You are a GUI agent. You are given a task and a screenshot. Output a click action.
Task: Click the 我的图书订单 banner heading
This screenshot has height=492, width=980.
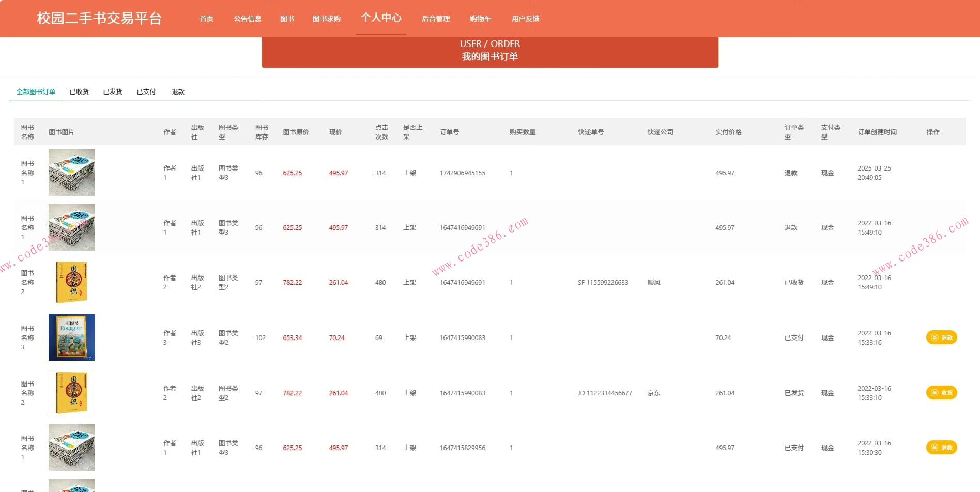[x=490, y=57]
